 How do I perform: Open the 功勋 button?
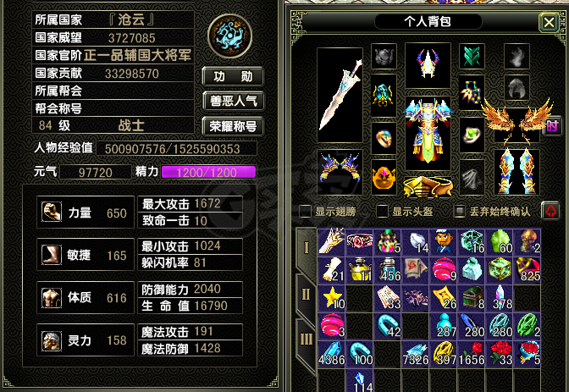click(233, 76)
